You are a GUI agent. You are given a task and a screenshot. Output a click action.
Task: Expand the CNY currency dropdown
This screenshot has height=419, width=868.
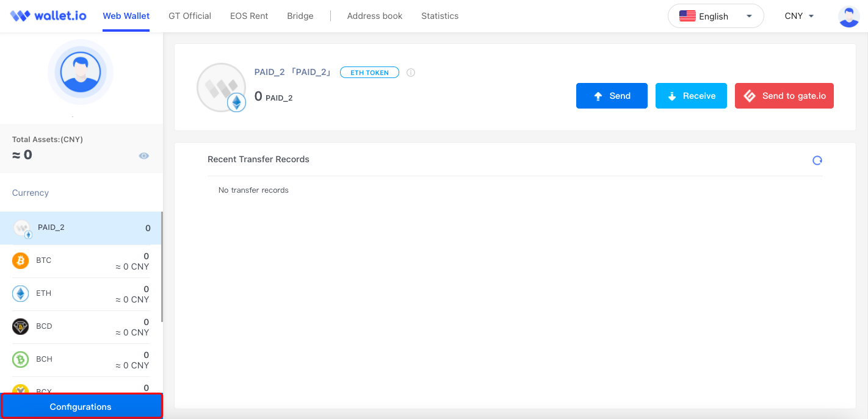[x=799, y=16]
